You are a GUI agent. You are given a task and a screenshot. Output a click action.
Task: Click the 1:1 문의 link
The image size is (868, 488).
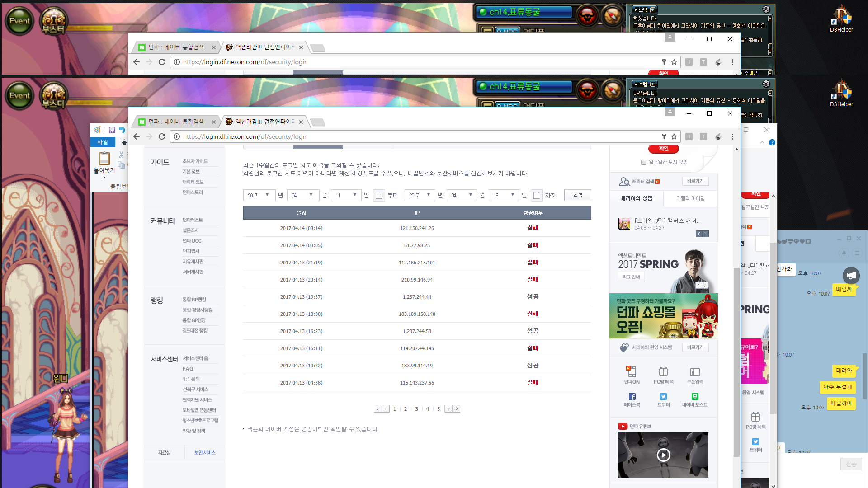(191, 379)
